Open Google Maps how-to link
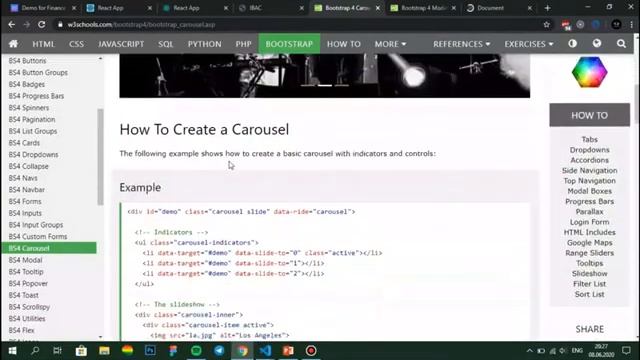 [589, 243]
